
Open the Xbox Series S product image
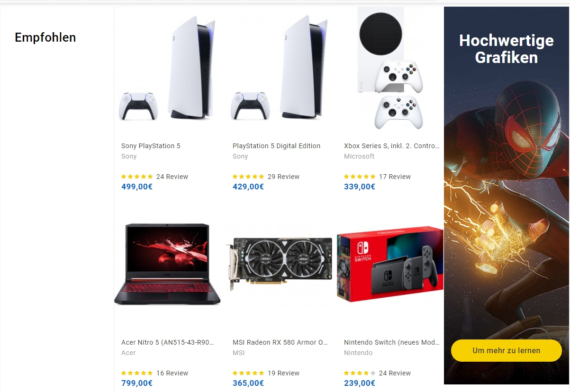click(x=390, y=69)
